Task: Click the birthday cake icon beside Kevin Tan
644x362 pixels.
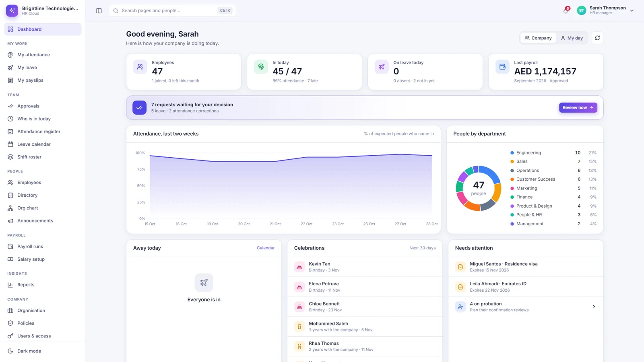Action: click(x=299, y=267)
